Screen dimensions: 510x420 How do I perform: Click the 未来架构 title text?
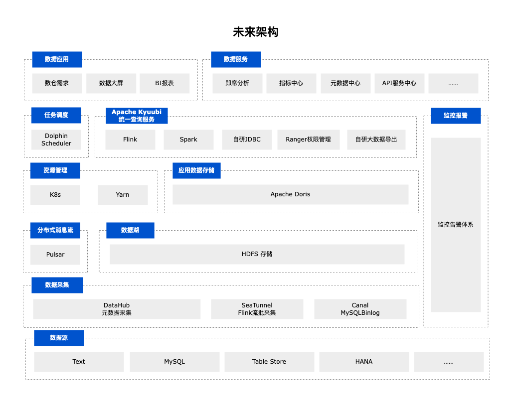tap(255, 32)
